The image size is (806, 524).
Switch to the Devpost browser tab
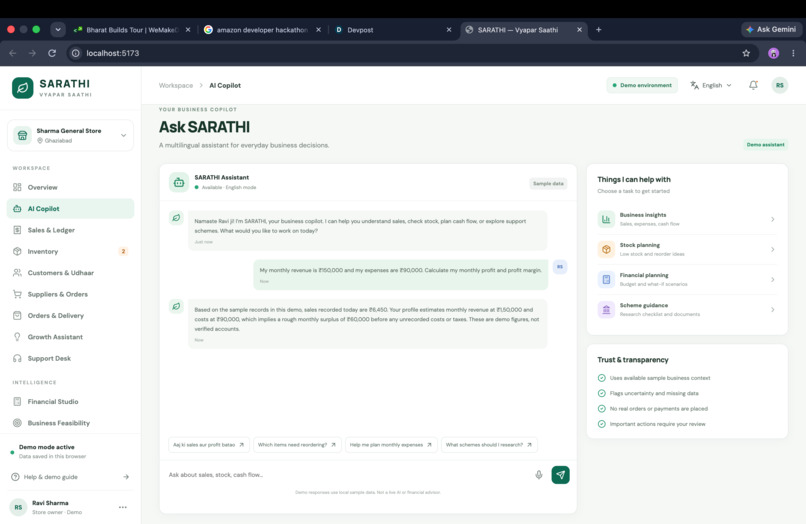(x=393, y=30)
